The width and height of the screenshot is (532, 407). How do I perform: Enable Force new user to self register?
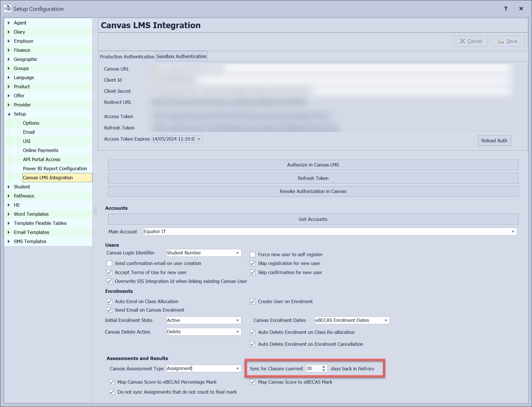coord(252,254)
